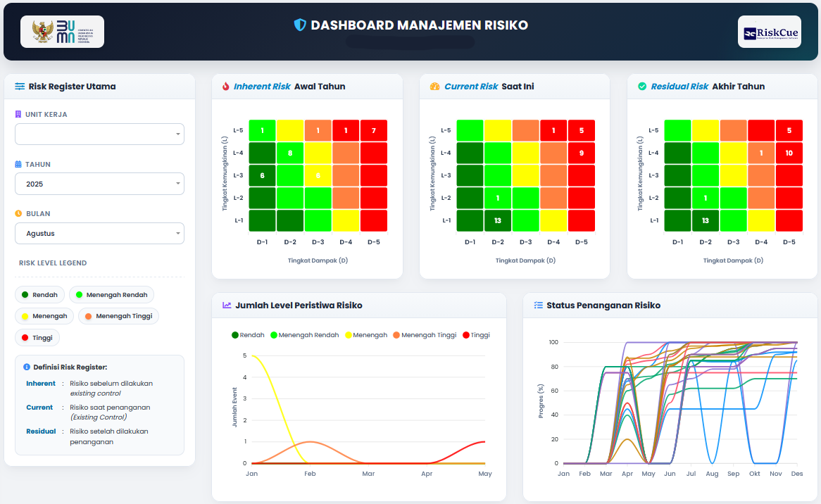Click the Menengah Rendah risk legend pill
Screen dimensions: 821x504
[111, 295]
